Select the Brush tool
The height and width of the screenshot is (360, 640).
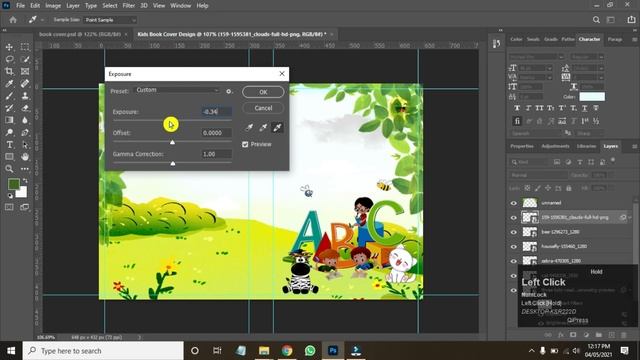pyautogui.click(x=9, y=96)
